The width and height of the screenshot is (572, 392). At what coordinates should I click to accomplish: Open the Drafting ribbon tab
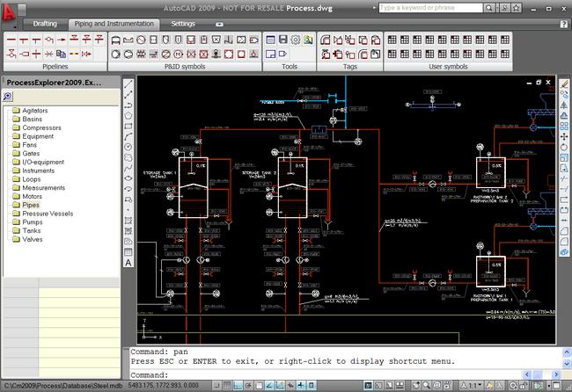pos(45,24)
